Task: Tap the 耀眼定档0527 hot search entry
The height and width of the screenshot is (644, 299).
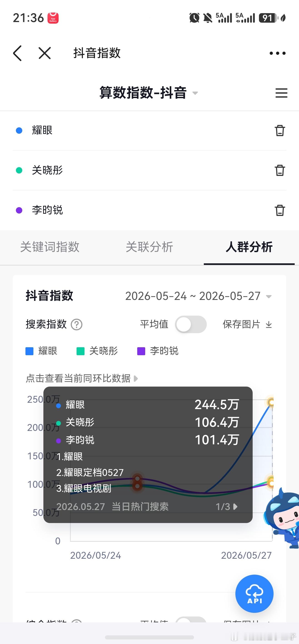Action: point(90,473)
